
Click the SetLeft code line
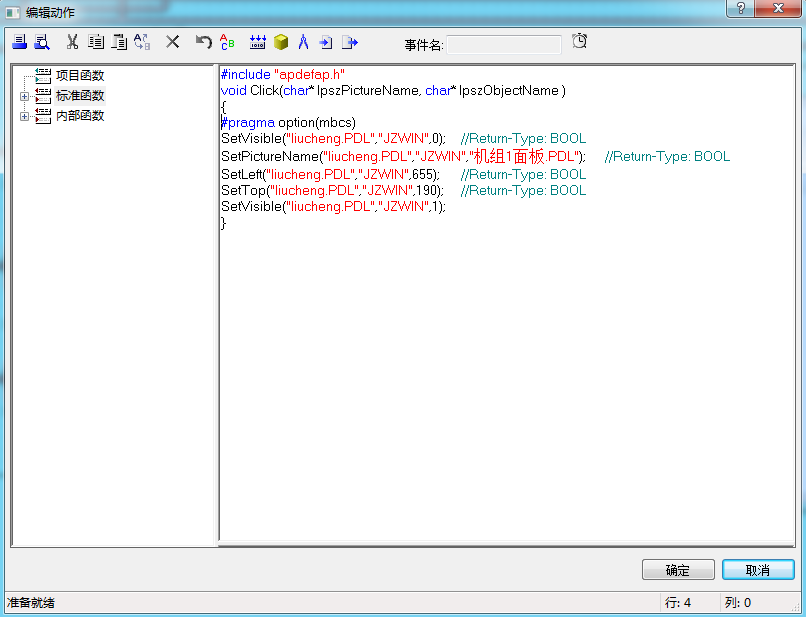coord(404,174)
